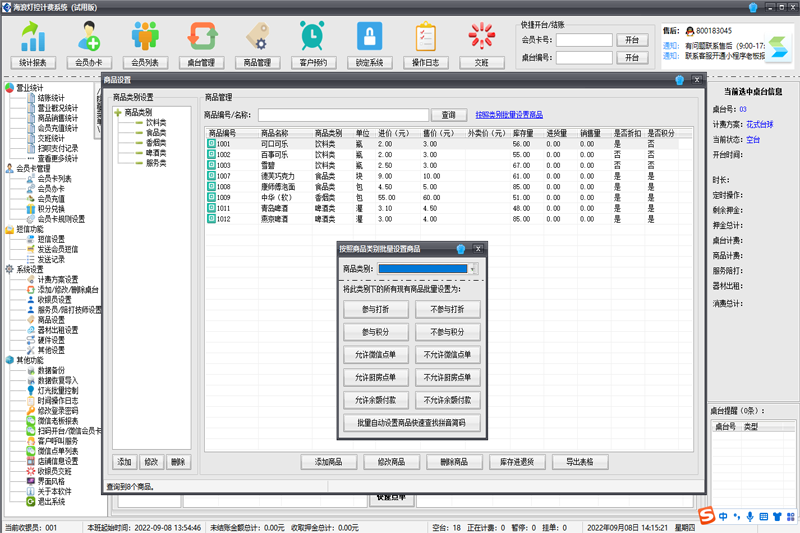Click the product icon of row 1007
This screenshot has height=533, width=800.
coord(211,176)
